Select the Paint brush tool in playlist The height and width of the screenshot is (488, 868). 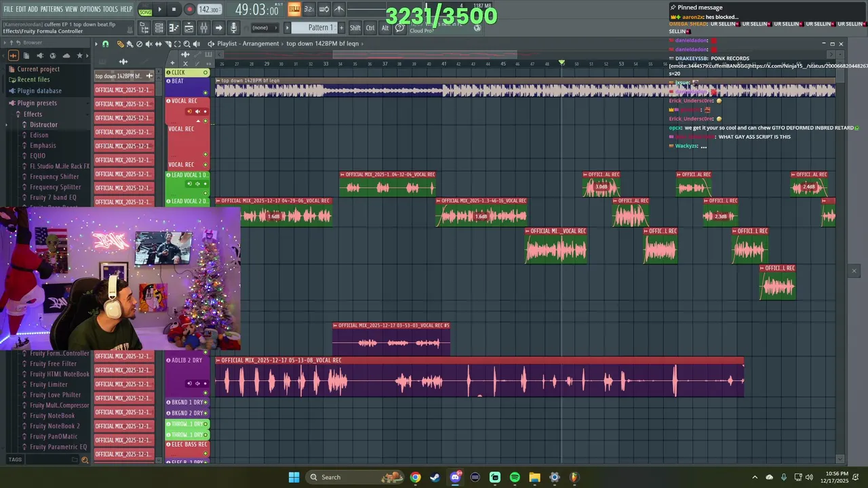pyautogui.click(x=129, y=44)
